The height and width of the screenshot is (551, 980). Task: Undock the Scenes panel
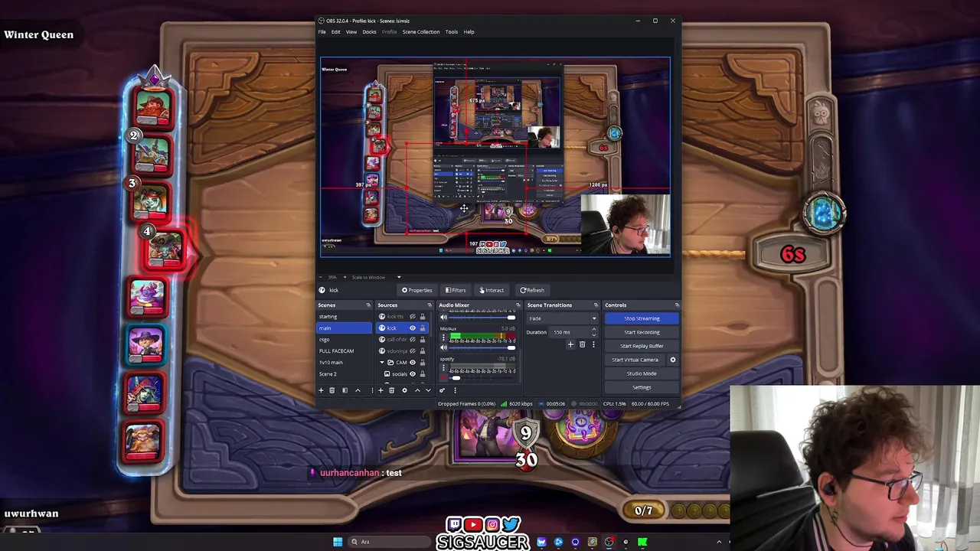pos(368,305)
